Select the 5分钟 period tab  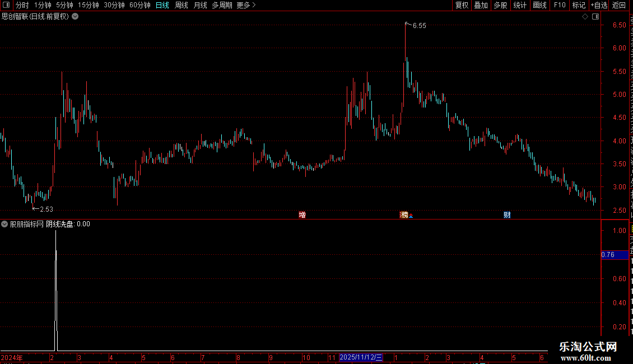pyautogui.click(x=64, y=5)
